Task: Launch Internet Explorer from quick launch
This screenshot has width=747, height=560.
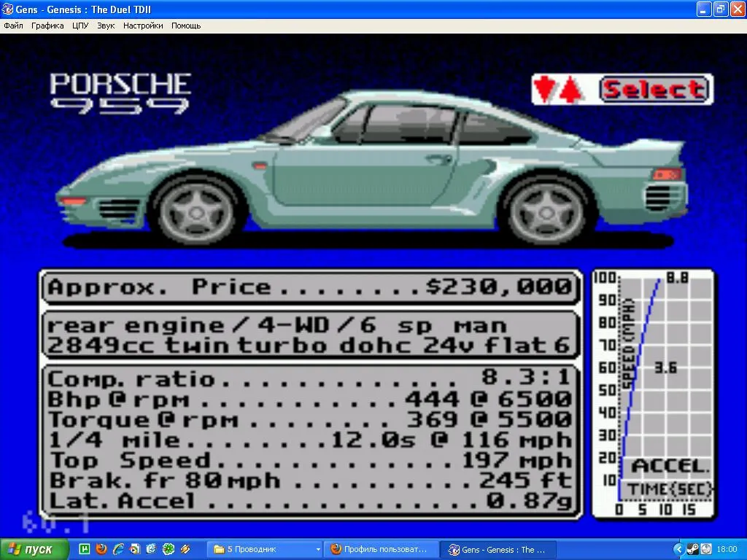Action: pyautogui.click(x=118, y=550)
